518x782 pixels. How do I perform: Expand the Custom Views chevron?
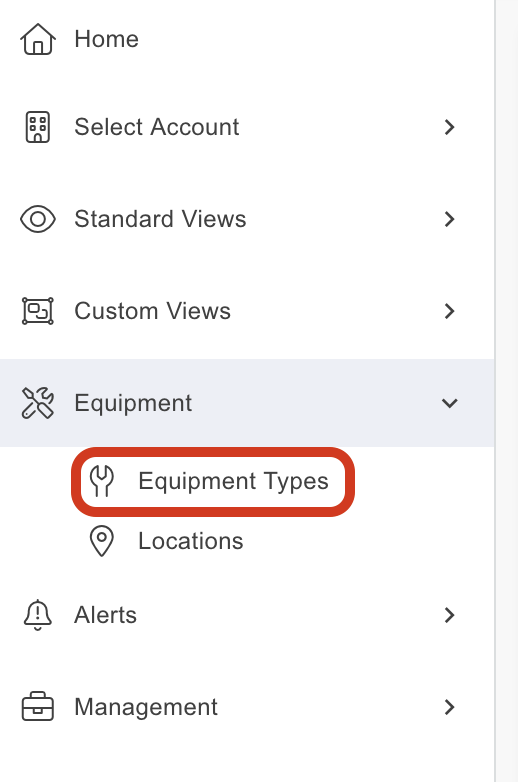click(x=449, y=311)
